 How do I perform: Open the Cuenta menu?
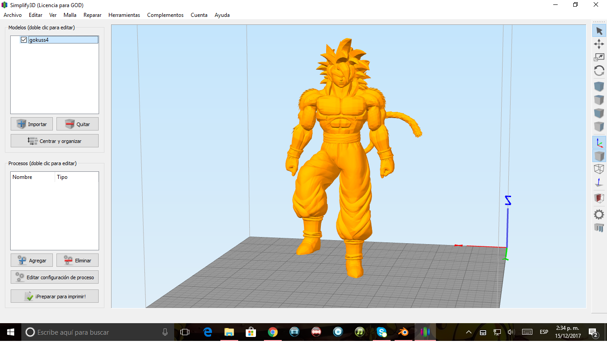click(x=199, y=15)
